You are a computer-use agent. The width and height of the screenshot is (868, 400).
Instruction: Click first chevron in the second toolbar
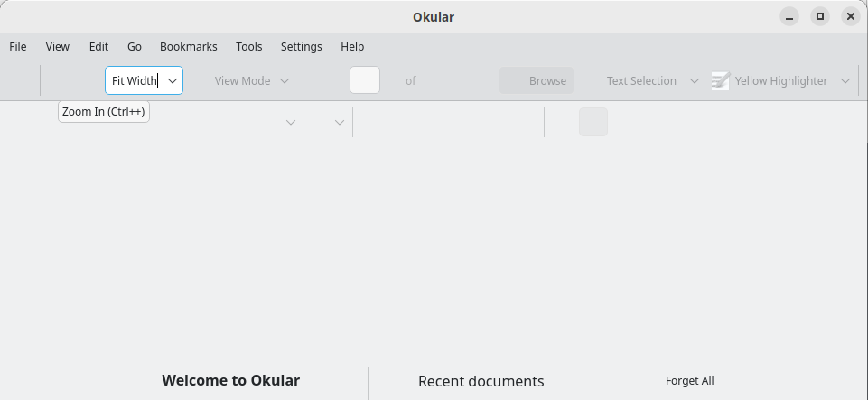(x=291, y=122)
